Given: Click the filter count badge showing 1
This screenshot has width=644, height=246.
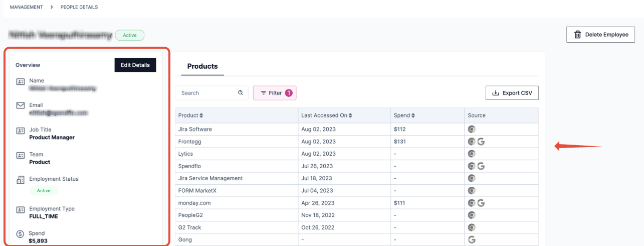Looking at the screenshot, I should click(x=289, y=93).
